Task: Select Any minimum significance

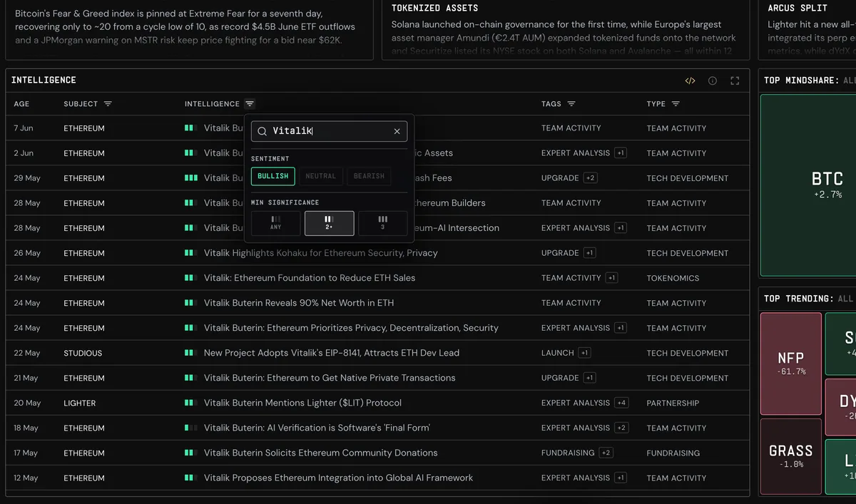Action: click(275, 223)
